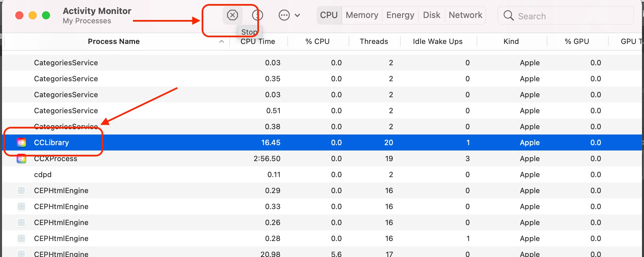Sort by Idle Wake Ups column
Image resolution: width=644 pixels, height=257 pixels.
tap(438, 41)
